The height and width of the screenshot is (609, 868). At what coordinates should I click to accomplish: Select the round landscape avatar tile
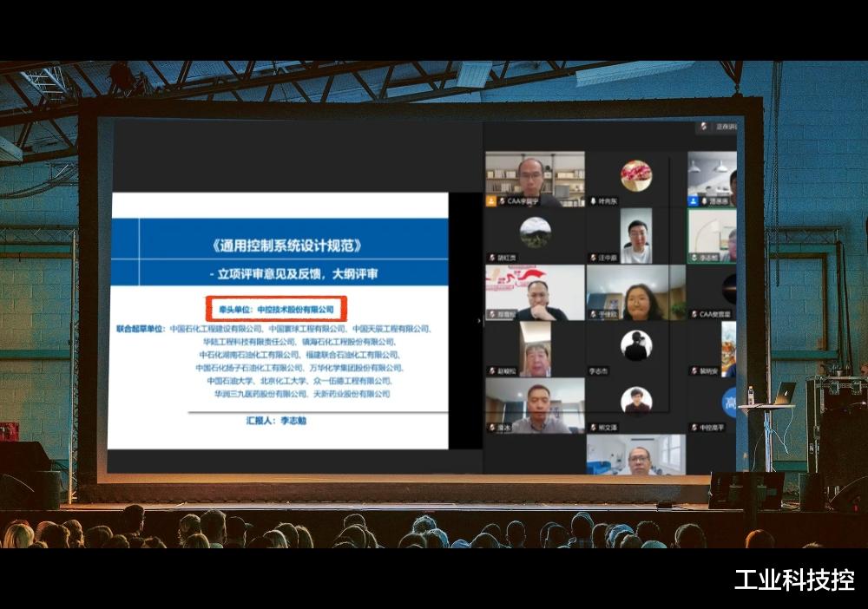coord(535,232)
